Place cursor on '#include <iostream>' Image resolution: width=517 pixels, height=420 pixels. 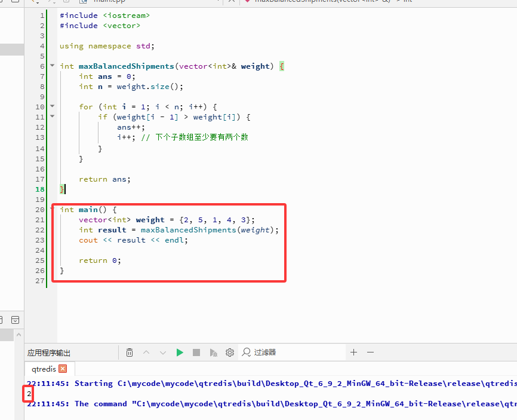pyautogui.click(x=105, y=16)
